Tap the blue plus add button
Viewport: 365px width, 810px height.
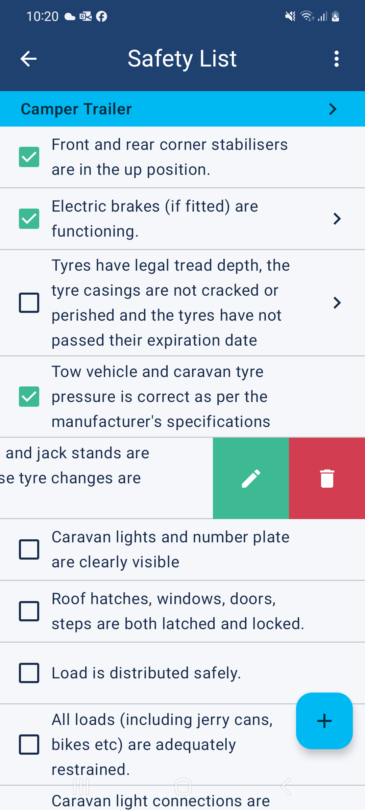coord(324,721)
